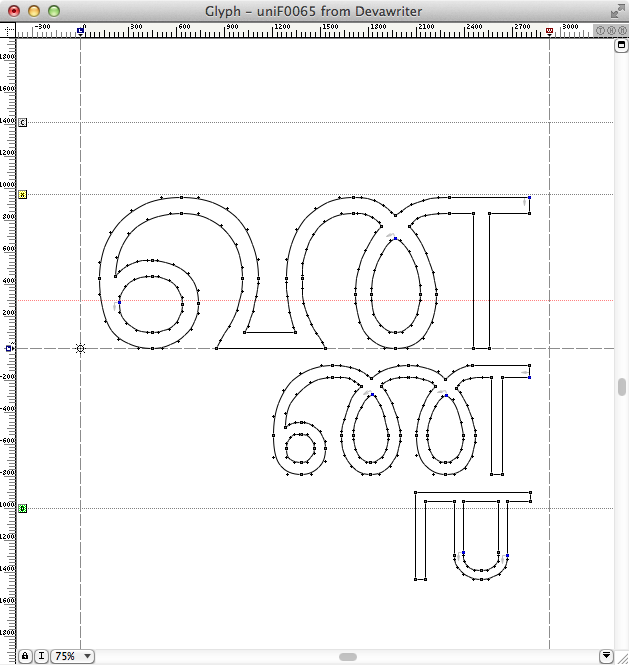Click the baseline marker on vertical ruler
The height and width of the screenshot is (665, 629).
(10, 348)
